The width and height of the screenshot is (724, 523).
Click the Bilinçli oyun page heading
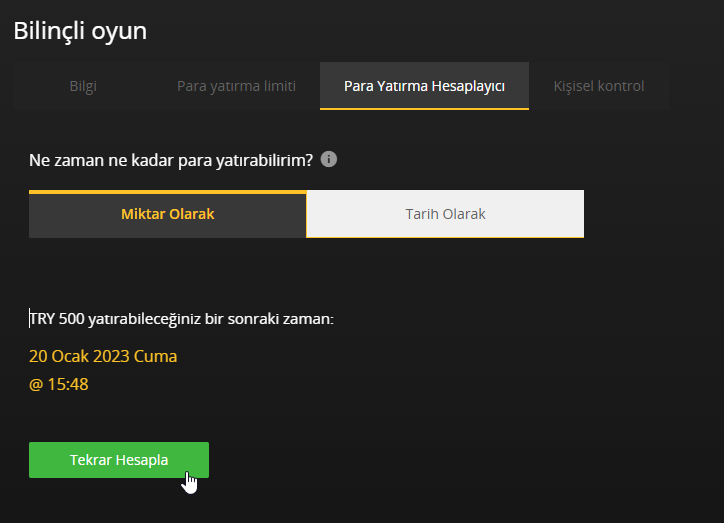[x=80, y=30]
